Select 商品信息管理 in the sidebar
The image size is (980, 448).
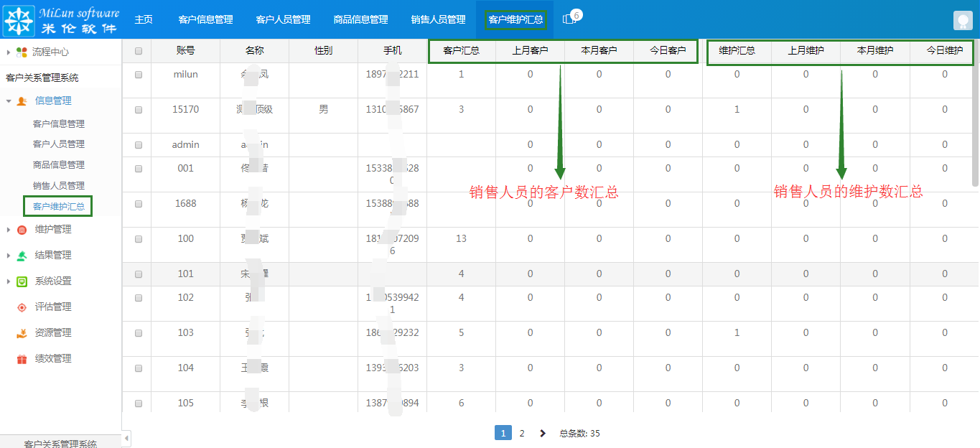tap(58, 164)
